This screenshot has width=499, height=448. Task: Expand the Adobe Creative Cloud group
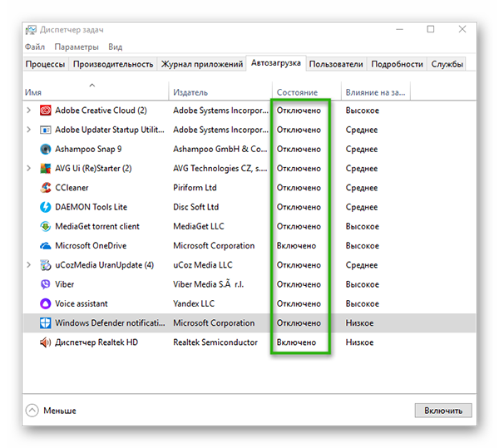(29, 111)
